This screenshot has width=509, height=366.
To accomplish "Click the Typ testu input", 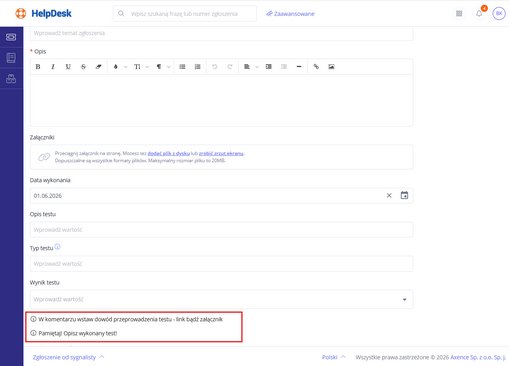I will point(221,264).
